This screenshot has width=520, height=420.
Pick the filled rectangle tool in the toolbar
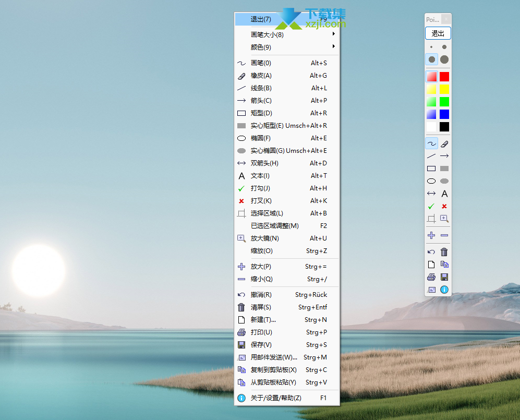tap(444, 169)
